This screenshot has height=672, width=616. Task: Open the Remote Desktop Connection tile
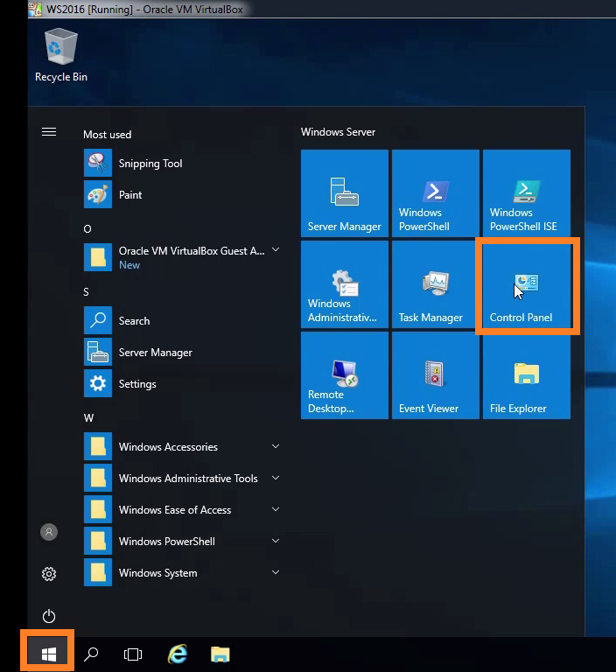pyautogui.click(x=344, y=375)
